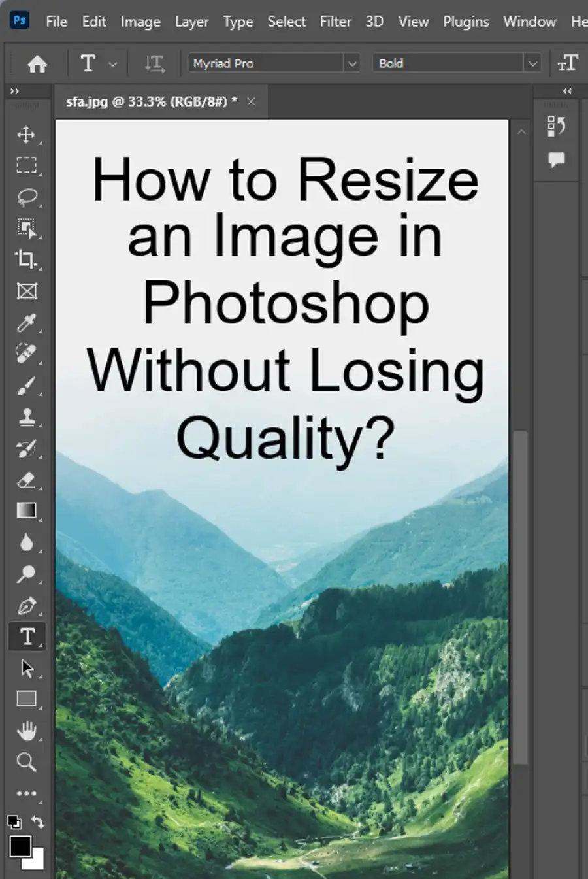The image size is (588, 879).
Task: Select the Horizontal Type tool in toolbar
Action: (x=27, y=637)
